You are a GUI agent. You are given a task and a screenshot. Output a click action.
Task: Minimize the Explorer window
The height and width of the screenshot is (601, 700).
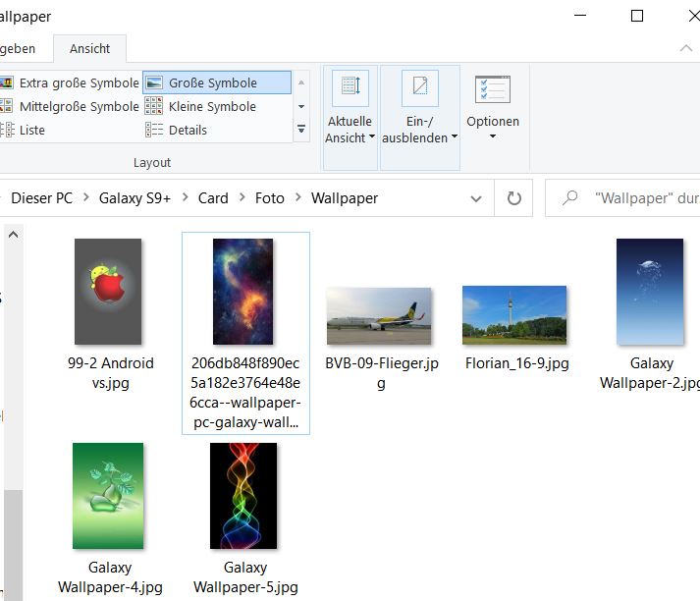point(580,16)
